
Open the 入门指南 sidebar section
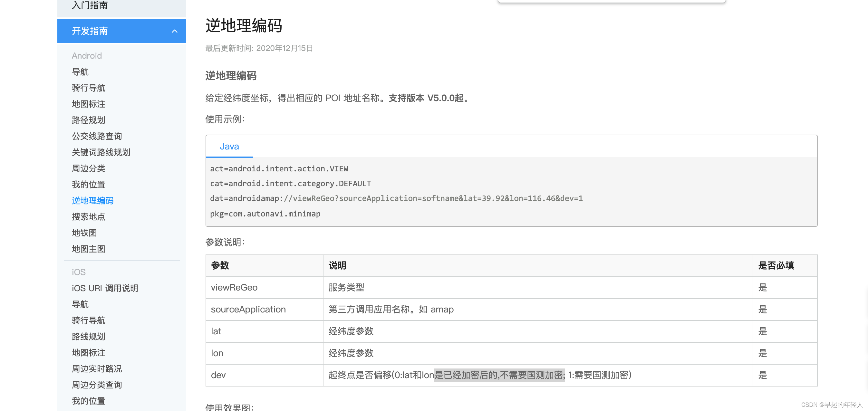90,5
